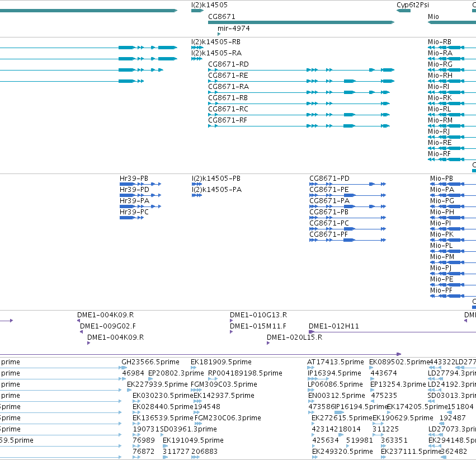Click the FGM309C03.5prime EST label

tap(224, 384)
